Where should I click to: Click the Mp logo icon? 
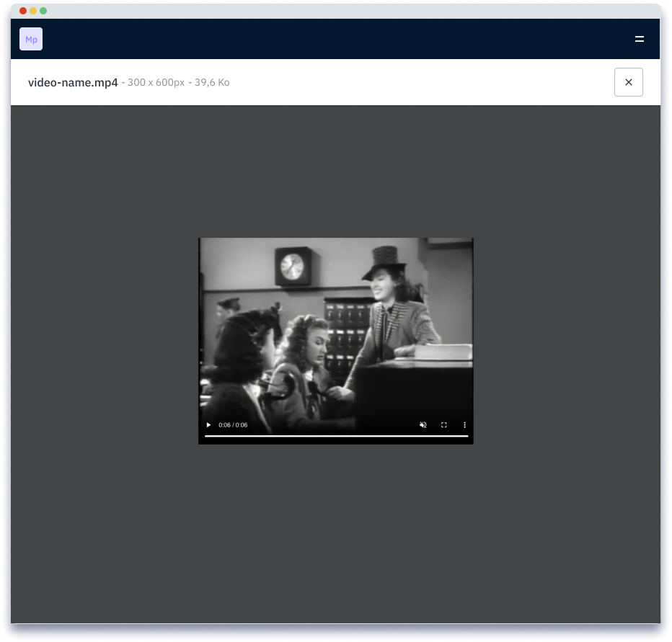(31, 39)
